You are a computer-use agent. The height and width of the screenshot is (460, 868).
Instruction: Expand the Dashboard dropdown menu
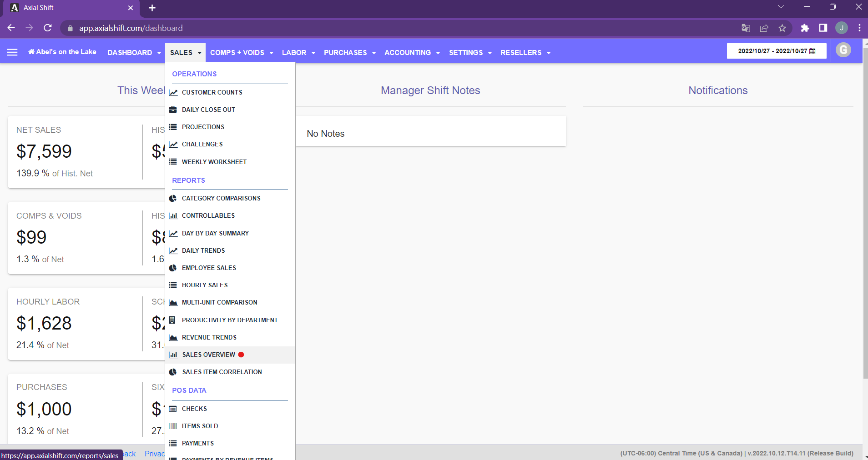(134, 53)
